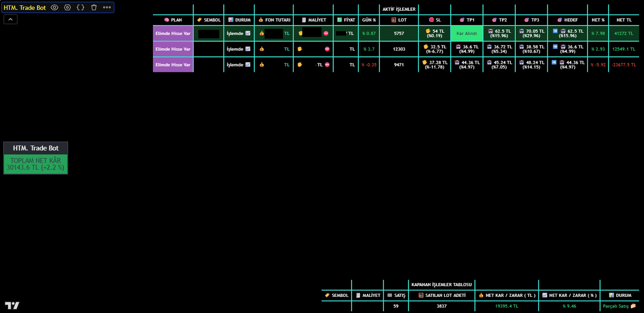Image resolution: width=644 pixels, height=313 pixels.
Task: Click the sale price value 59
Action: coord(396,306)
